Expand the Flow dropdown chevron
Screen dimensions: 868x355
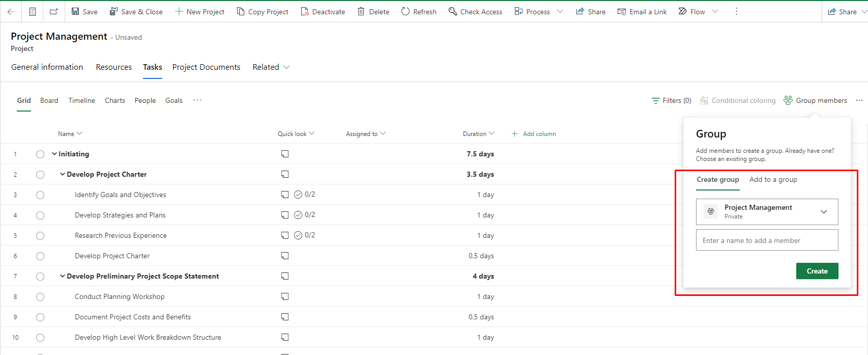pos(715,11)
